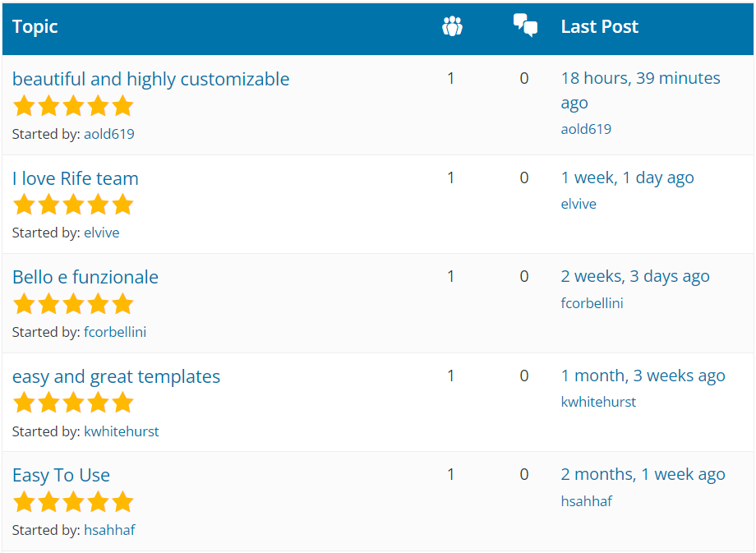Open last post from '2 months, 1 week ago'
Viewport: 756px width, 553px height.
point(643,474)
